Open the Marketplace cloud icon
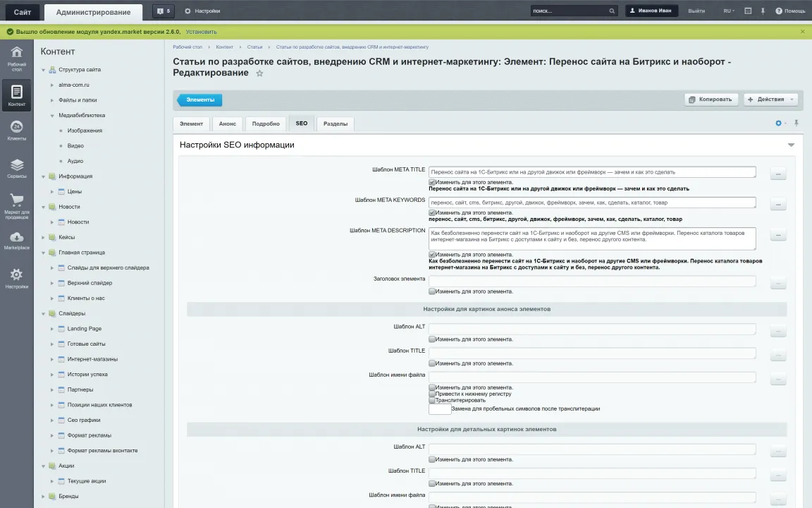 point(17,241)
